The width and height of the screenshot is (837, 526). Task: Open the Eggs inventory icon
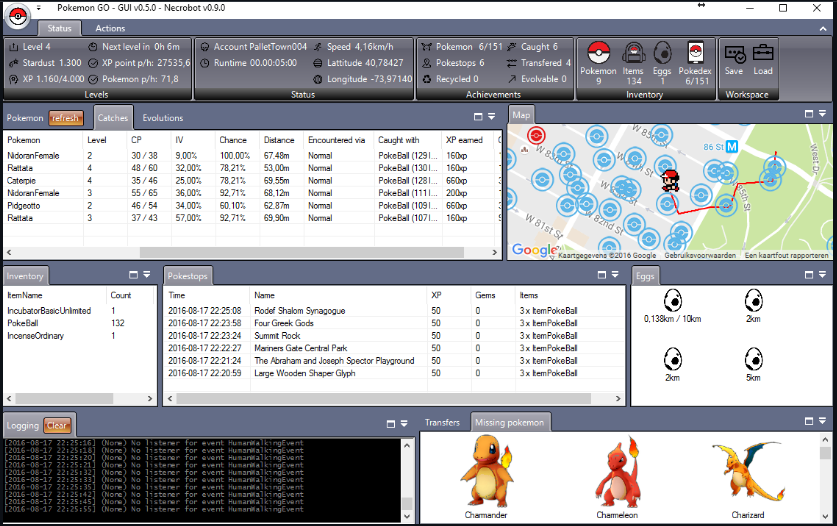[x=662, y=53]
